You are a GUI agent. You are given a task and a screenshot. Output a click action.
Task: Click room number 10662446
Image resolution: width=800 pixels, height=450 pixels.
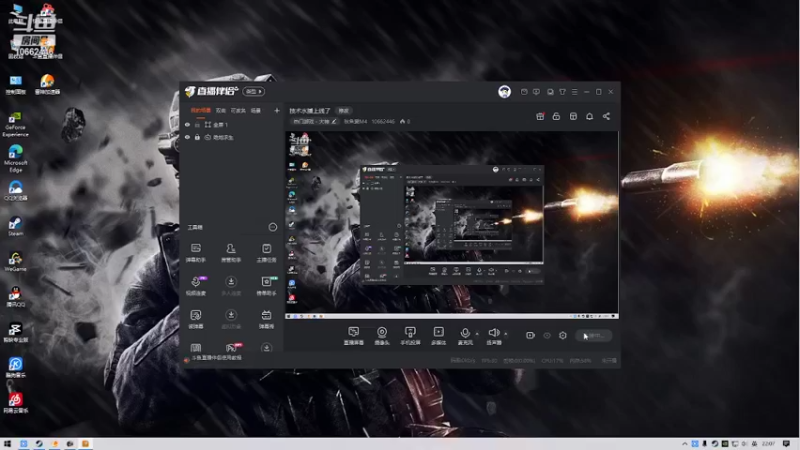(x=383, y=121)
